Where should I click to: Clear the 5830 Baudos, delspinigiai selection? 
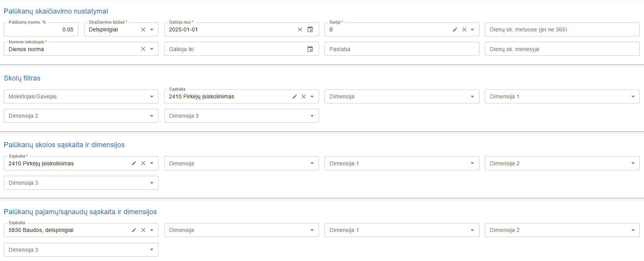[x=143, y=230]
